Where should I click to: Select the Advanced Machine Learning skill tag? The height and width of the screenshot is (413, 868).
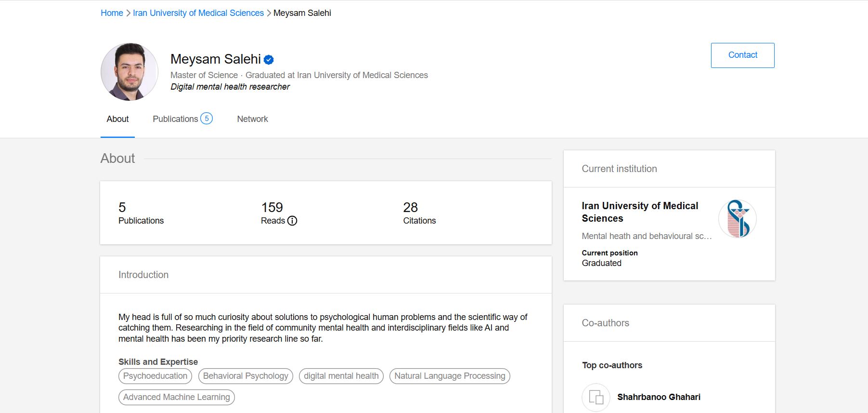177,397
